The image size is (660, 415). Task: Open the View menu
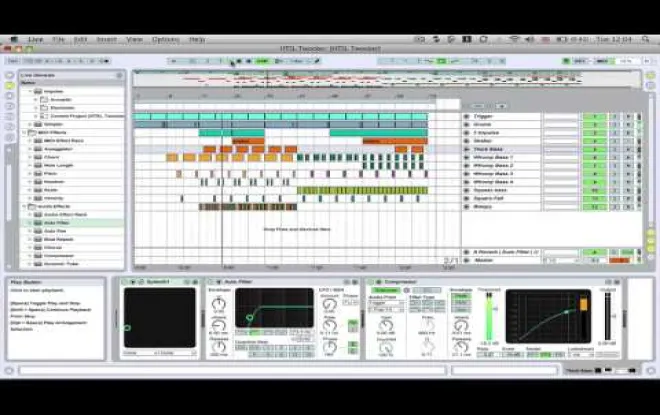click(134, 40)
